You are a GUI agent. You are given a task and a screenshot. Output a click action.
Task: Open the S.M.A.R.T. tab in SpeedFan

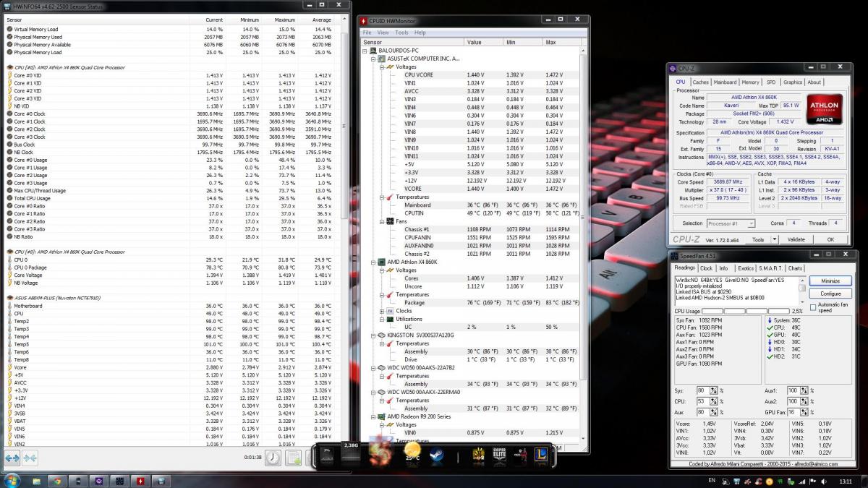click(x=771, y=268)
